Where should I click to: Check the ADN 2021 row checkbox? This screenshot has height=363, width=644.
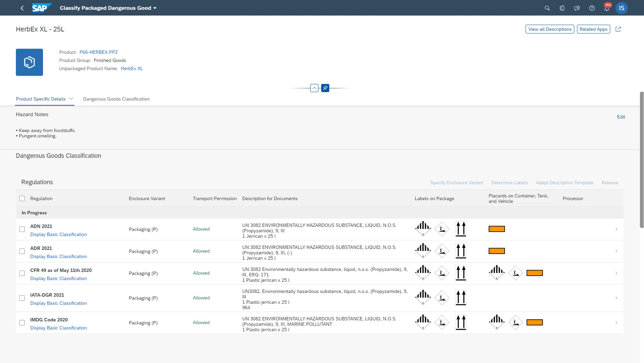tap(22, 229)
